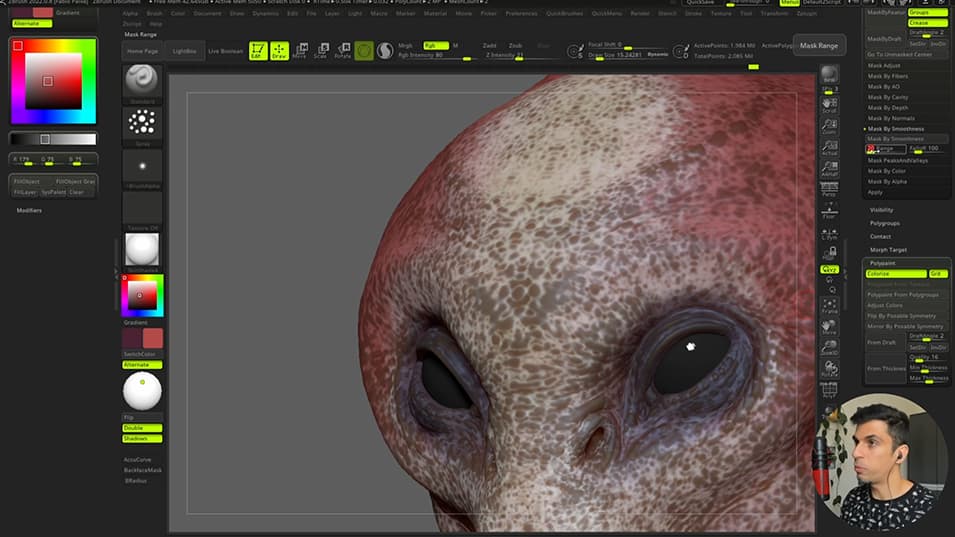Select the Scale transform tool

321,51
